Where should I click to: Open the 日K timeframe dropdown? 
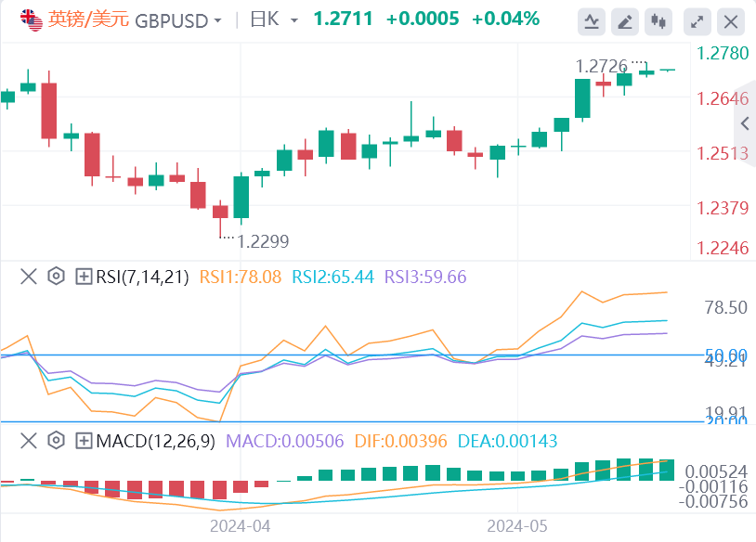(x=275, y=20)
